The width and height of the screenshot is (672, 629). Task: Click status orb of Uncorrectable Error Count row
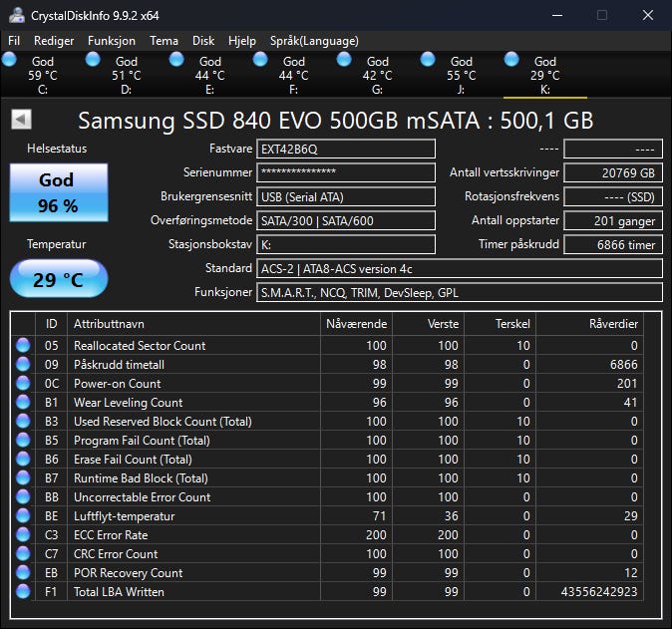coord(23,496)
